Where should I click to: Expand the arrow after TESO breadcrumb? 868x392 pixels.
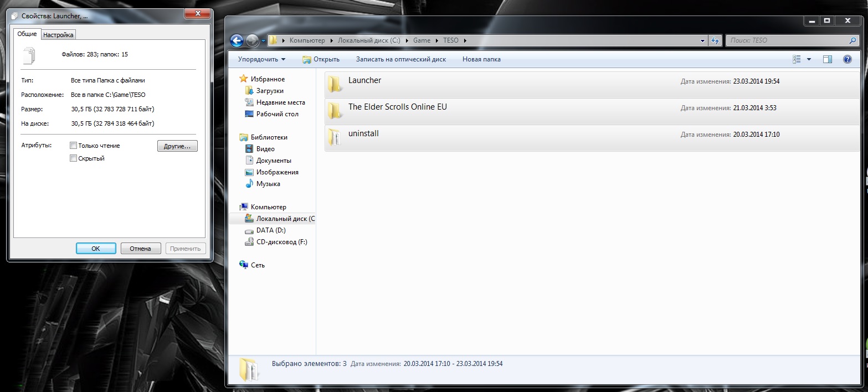[465, 40]
